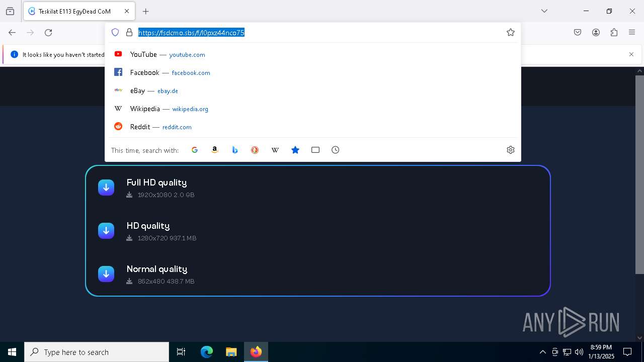Click the HD quality title
Viewport: 644px width, 362px height.
pyautogui.click(x=148, y=226)
